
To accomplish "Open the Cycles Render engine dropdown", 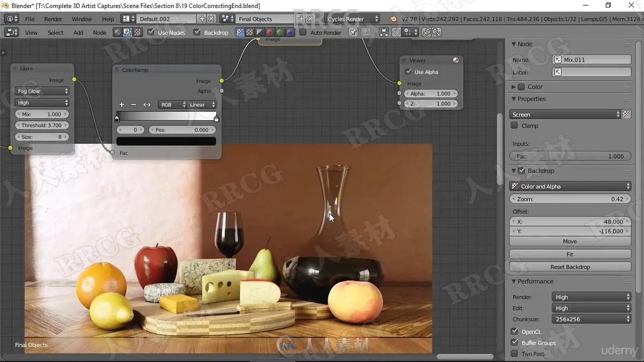I will (352, 19).
